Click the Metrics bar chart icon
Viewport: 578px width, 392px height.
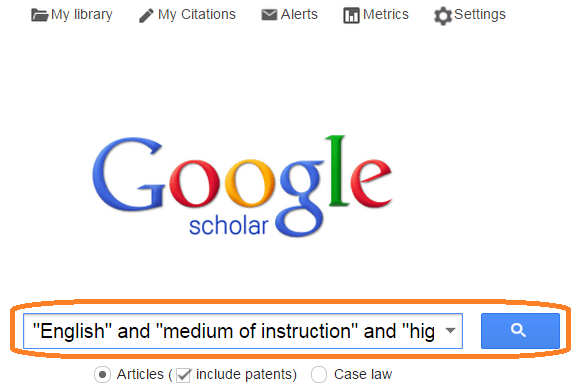pyautogui.click(x=351, y=16)
